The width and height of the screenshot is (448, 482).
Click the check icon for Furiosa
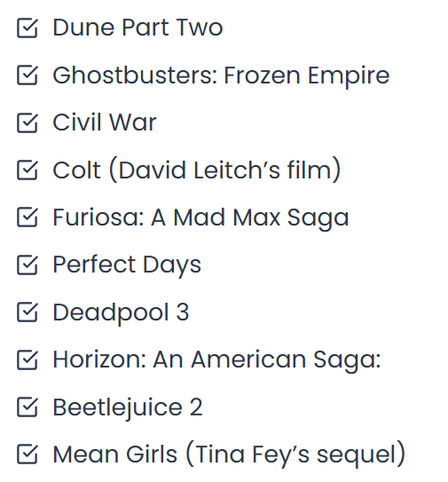tap(28, 217)
